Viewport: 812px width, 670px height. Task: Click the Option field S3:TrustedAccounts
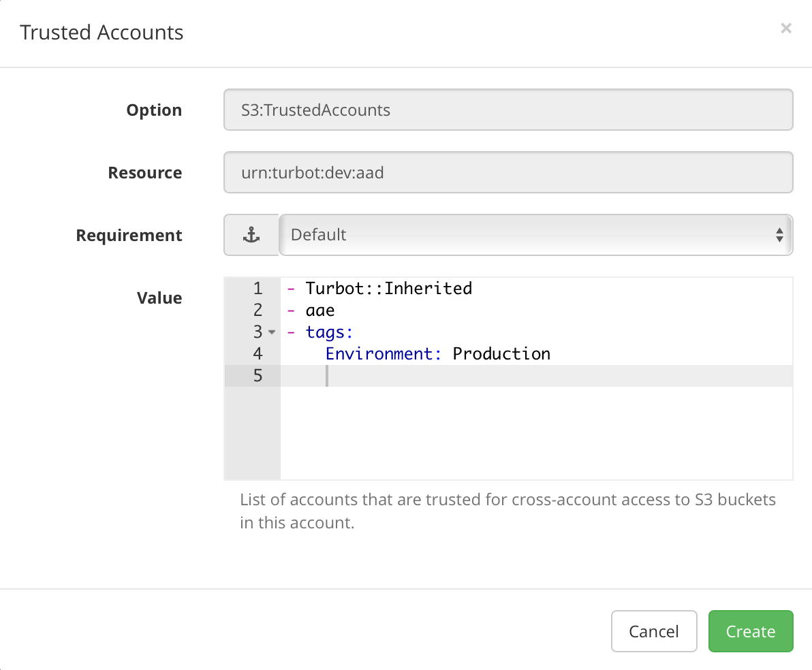508,110
